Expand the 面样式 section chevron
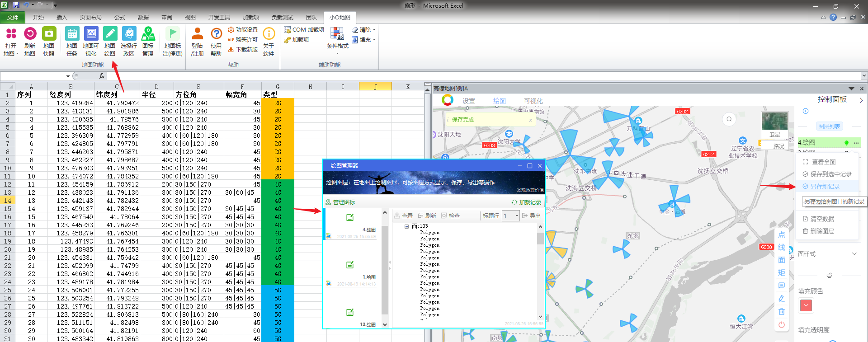Image resolution: width=868 pixels, height=342 pixels. point(854,254)
